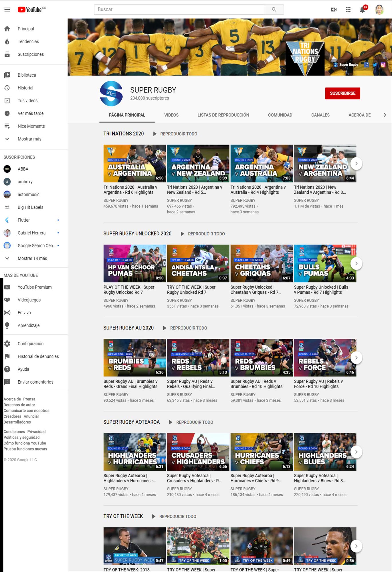Open Super Rugby link in banner
This screenshot has width=392, height=572.
346,65
